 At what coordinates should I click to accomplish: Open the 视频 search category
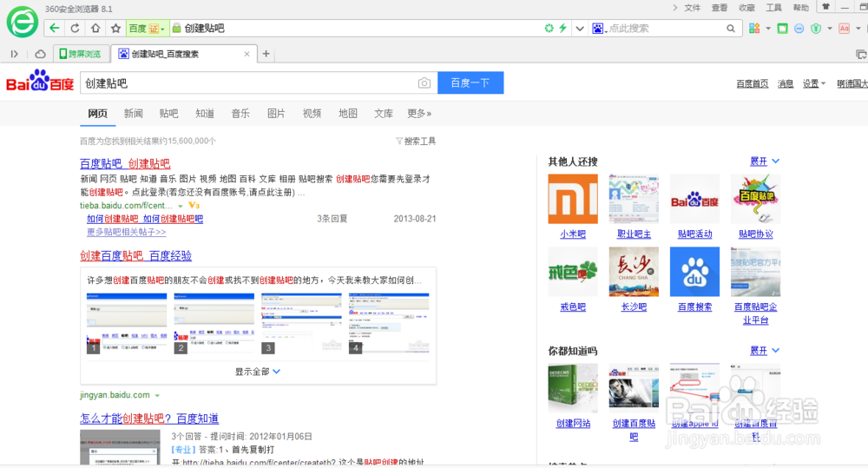(312, 114)
